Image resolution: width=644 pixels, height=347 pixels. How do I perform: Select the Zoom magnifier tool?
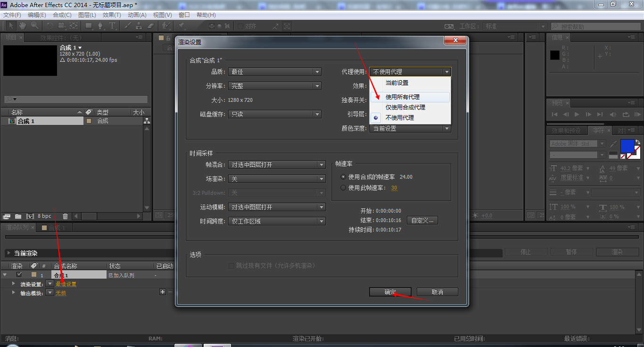click(34, 26)
